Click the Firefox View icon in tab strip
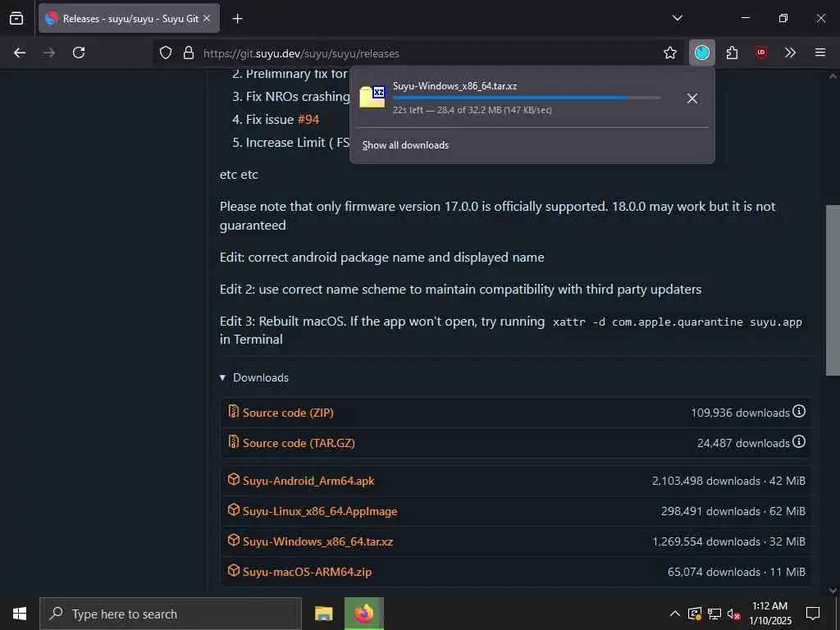 [16, 18]
